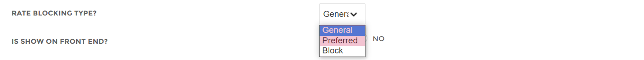Click the chevron arrow of the rate blocking dropdown

coord(354,14)
